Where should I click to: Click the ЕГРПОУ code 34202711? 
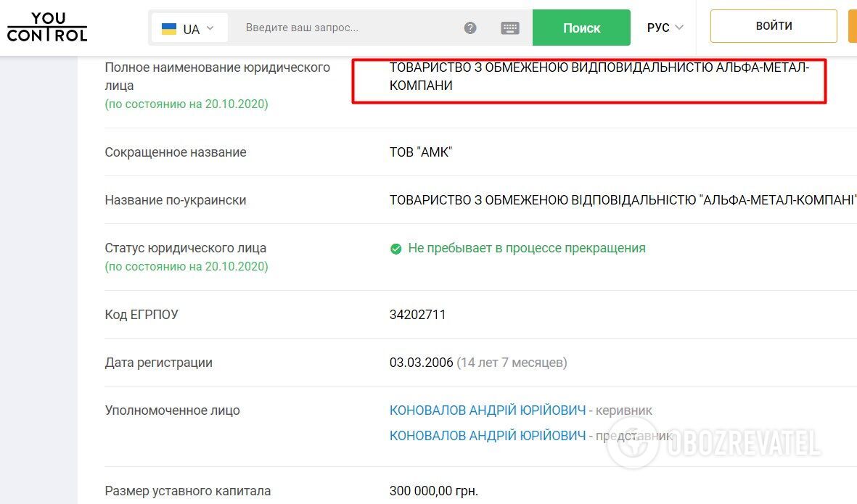(x=417, y=315)
